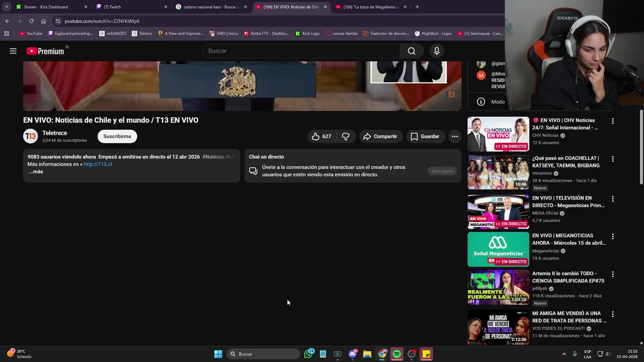Open options for Artemis II video
Image resolution: width=644 pixels, height=362 pixels.
coord(612,275)
